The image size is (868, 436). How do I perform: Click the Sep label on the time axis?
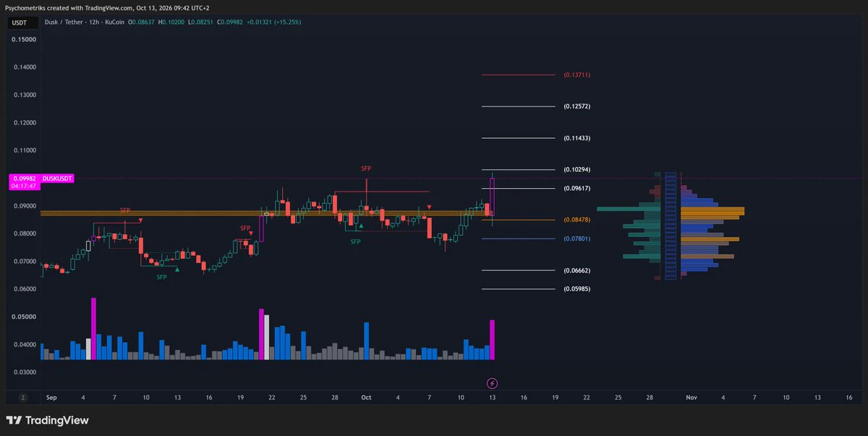[51, 398]
